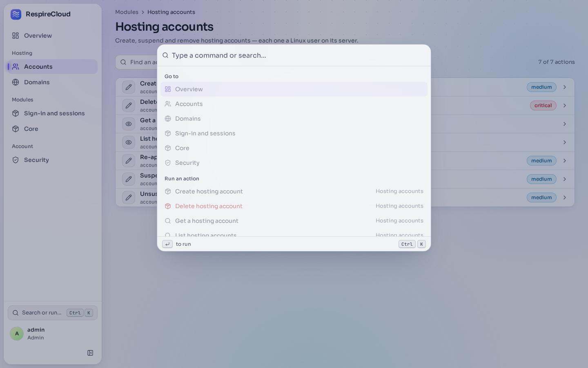
Task: Run Delete hosting account action
Action: pos(294,206)
